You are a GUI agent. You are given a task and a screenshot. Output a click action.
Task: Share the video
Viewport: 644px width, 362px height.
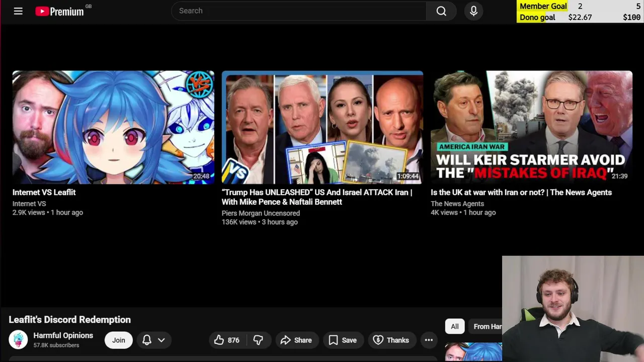click(296, 340)
